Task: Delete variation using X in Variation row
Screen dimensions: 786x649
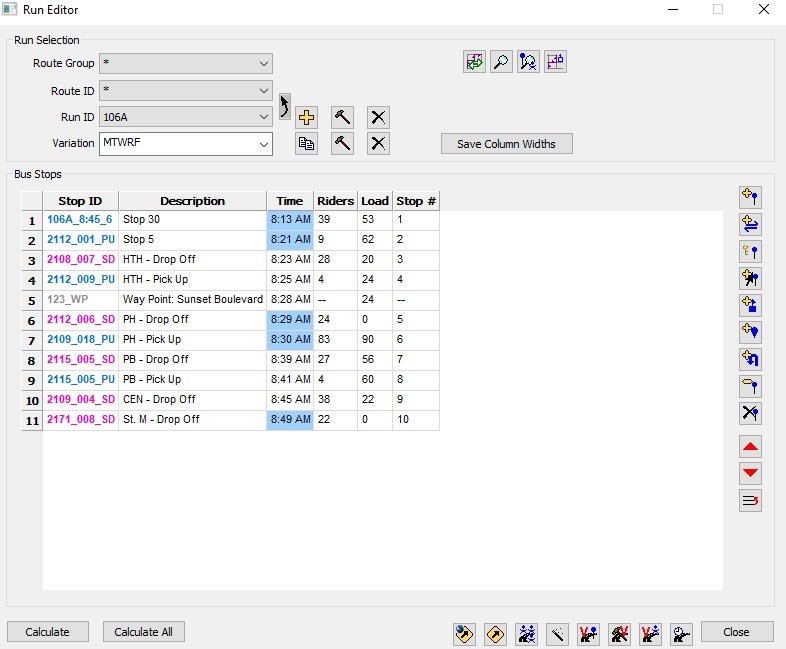Action: coord(378,144)
